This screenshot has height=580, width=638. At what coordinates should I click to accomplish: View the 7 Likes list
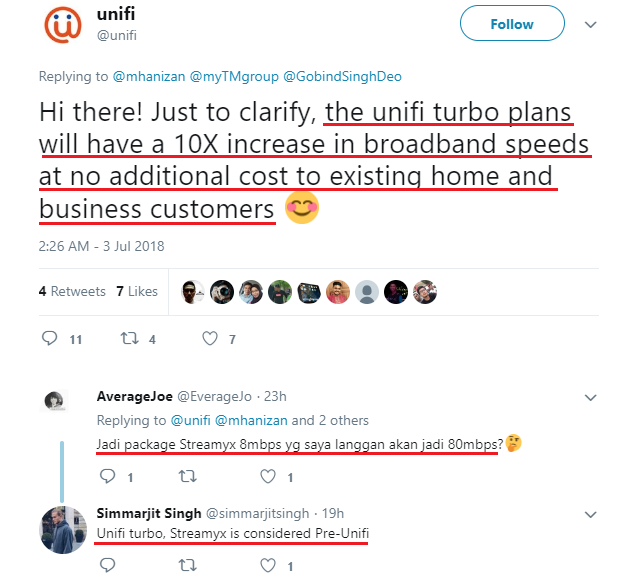[137, 291]
